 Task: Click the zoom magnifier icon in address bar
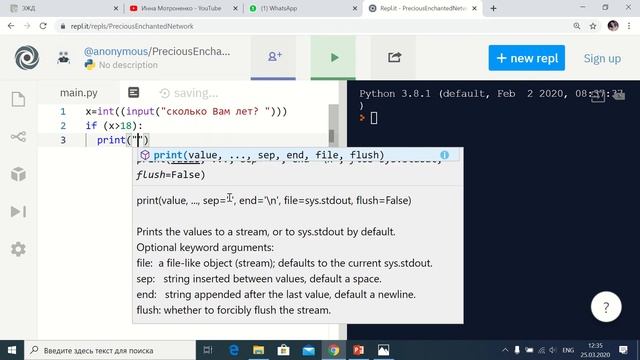(577, 26)
